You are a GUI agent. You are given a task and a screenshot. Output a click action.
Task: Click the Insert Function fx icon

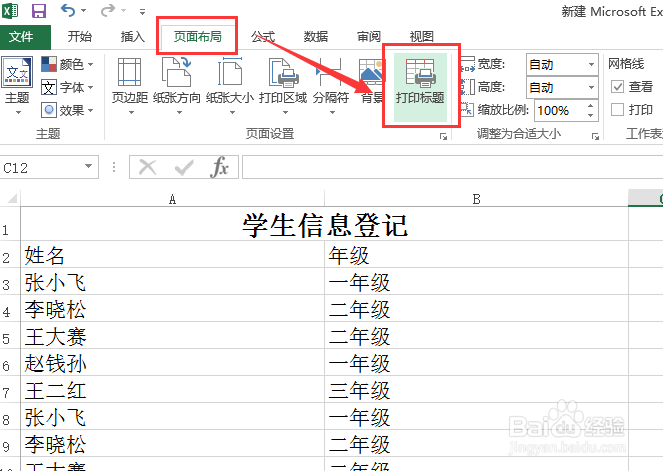pos(219,167)
